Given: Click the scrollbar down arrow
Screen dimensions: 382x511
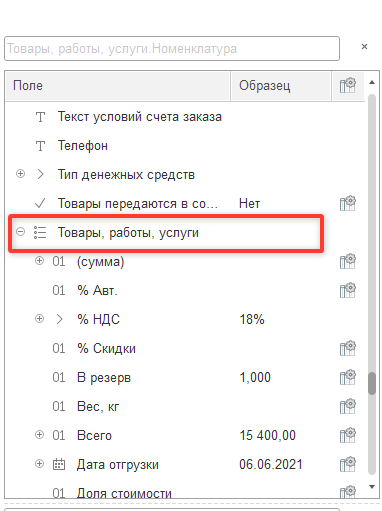Looking at the screenshot, I should pyautogui.click(x=372, y=487).
